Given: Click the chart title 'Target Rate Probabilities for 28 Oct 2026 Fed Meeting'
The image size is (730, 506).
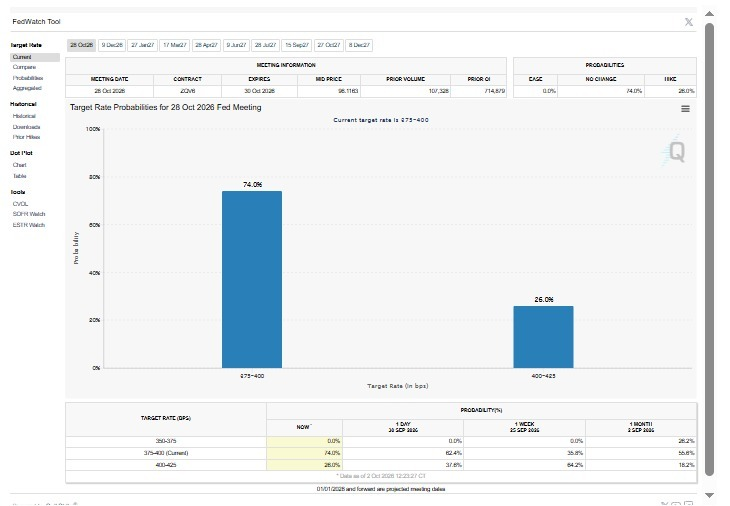Looking at the screenshot, I should (166, 107).
